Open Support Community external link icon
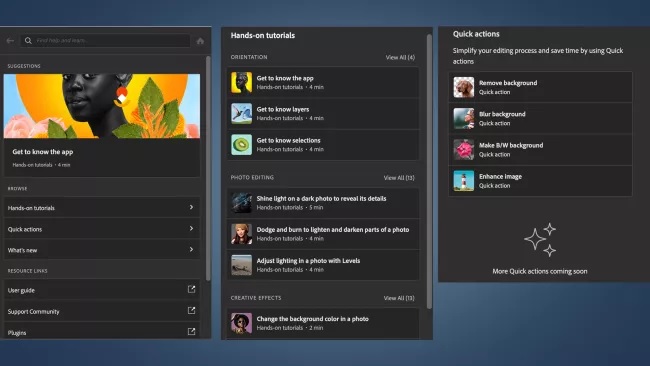650x366 pixels. coord(191,310)
